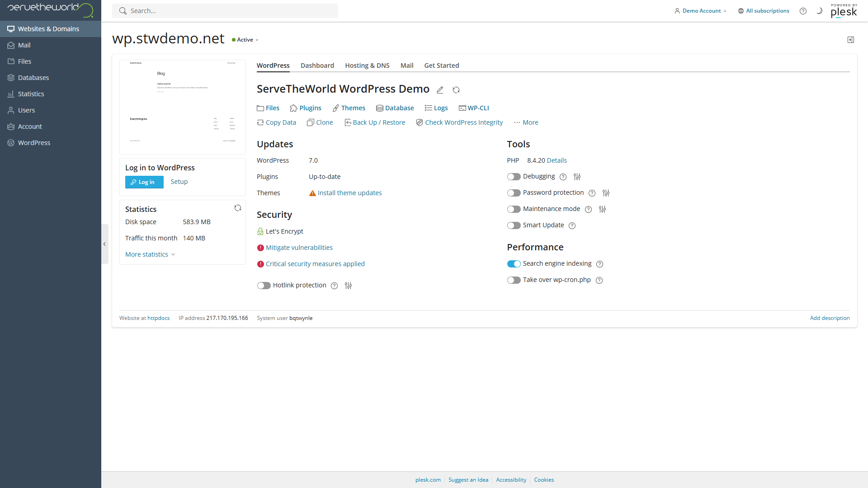Open the Plesk logo link
Viewport: 868px width, 488px height.
click(x=844, y=11)
